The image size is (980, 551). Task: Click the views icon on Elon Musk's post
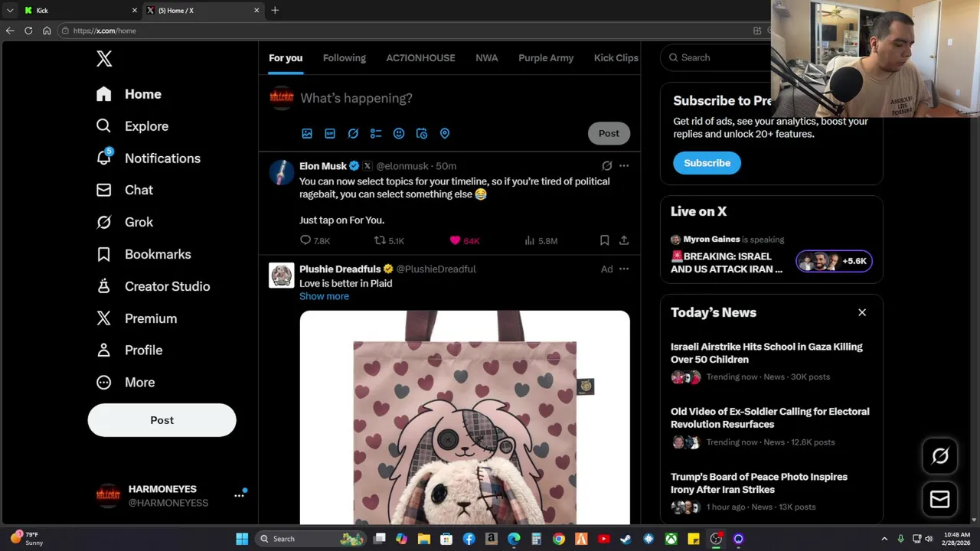click(529, 240)
